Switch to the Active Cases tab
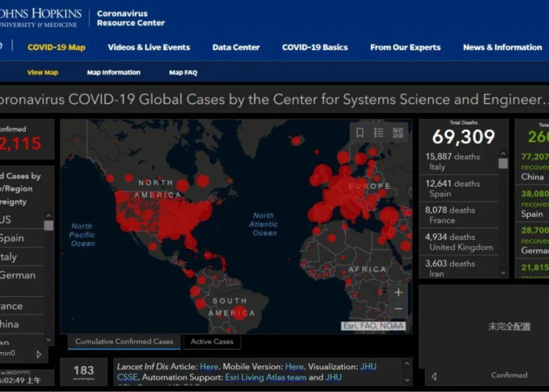 [x=212, y=342]
